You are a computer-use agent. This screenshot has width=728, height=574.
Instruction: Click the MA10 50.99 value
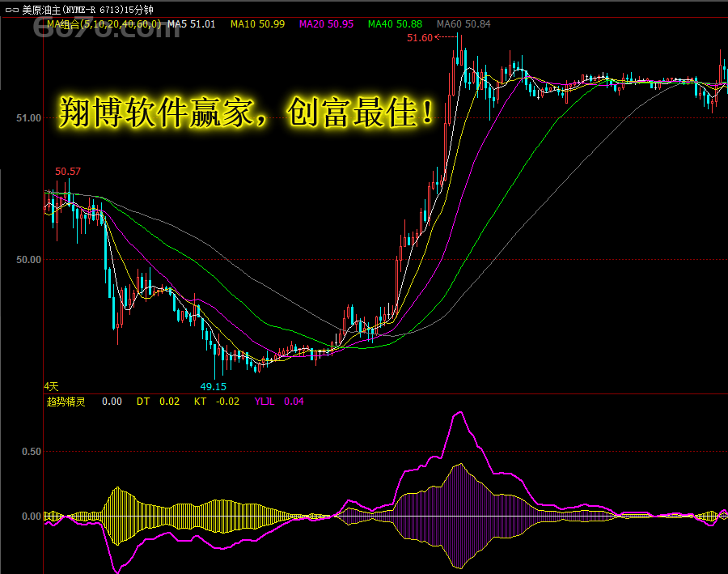pos(258,24)
